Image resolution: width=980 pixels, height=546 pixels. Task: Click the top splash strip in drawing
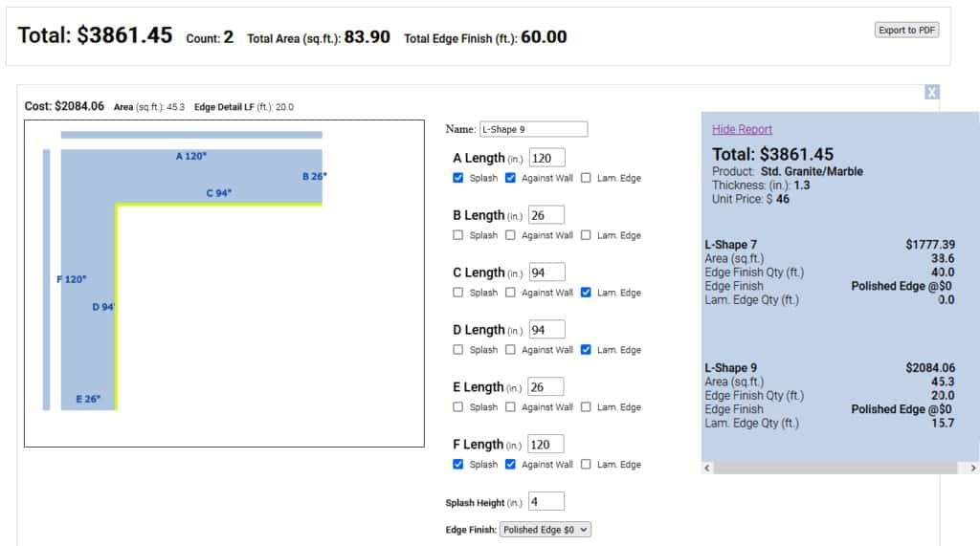click(x=191, y=135)
